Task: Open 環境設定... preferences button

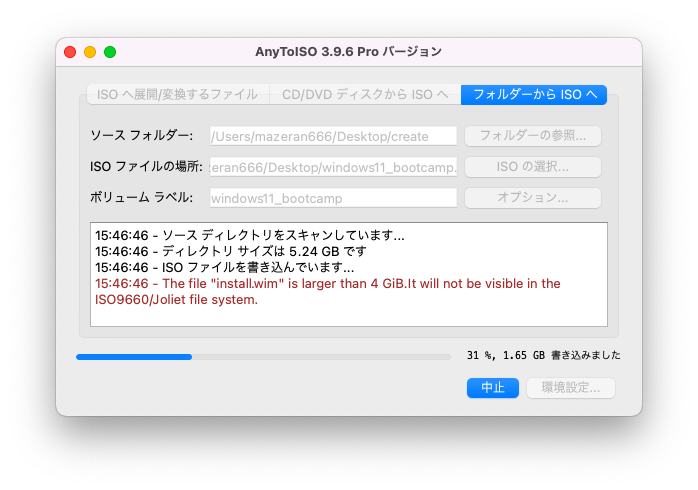Action: pyautogui.click(x=571, y=388)
